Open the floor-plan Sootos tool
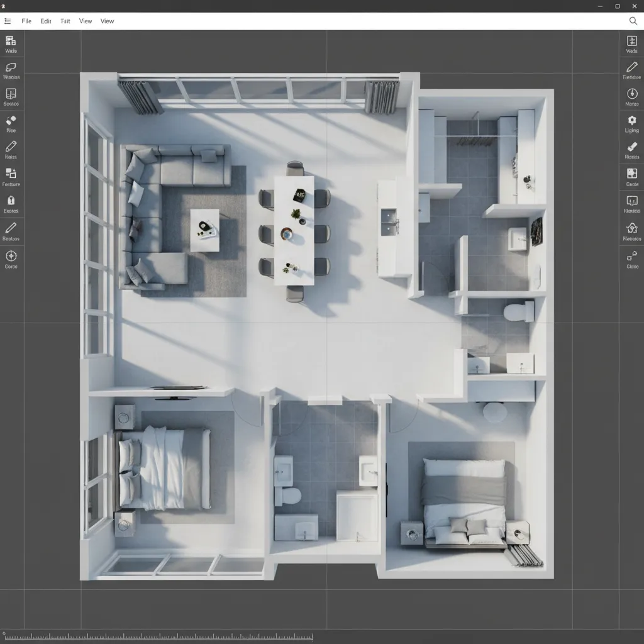Image resolution: width=644 pixels, height=644 pixels. 11,97
